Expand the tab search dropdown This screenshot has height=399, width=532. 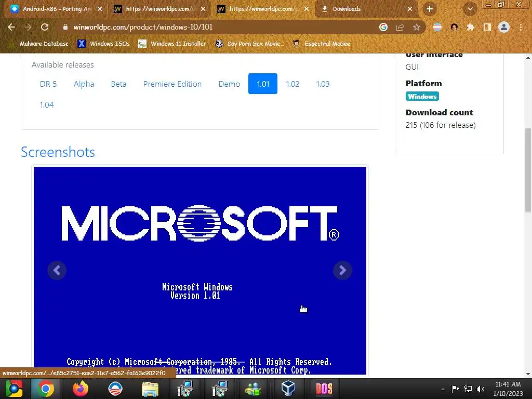click(x=470, y=9)
